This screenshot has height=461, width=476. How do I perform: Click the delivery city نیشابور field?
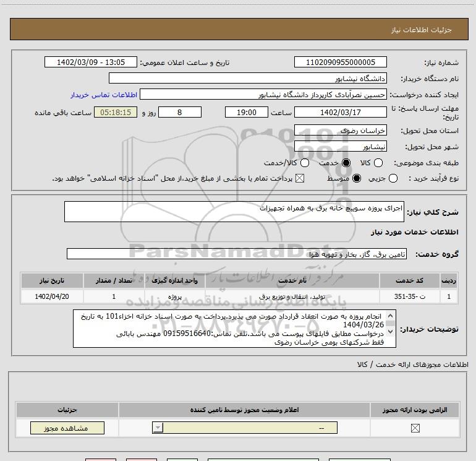340,147
